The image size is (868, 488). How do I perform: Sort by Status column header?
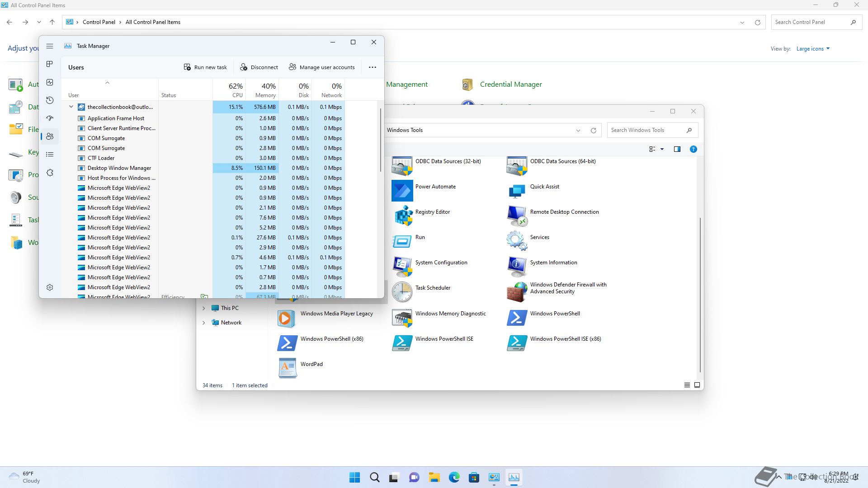pyautogui.click(x=185, y=89)
